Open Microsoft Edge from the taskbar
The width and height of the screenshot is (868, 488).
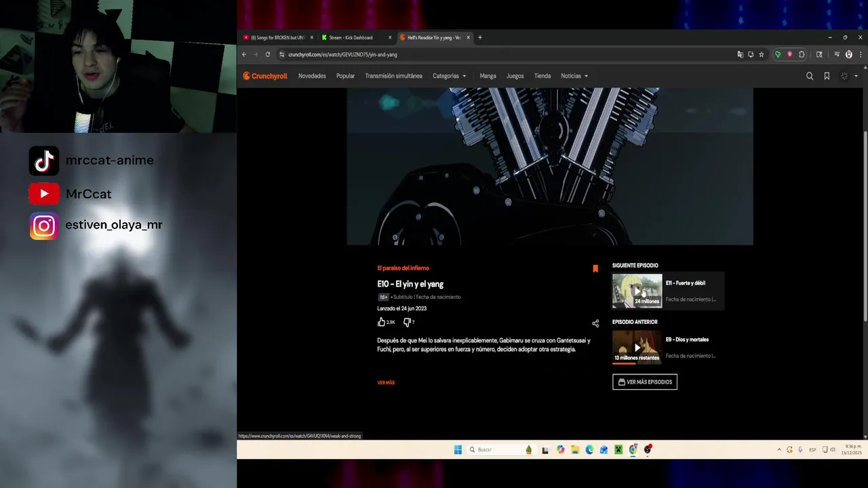[589, 449]
